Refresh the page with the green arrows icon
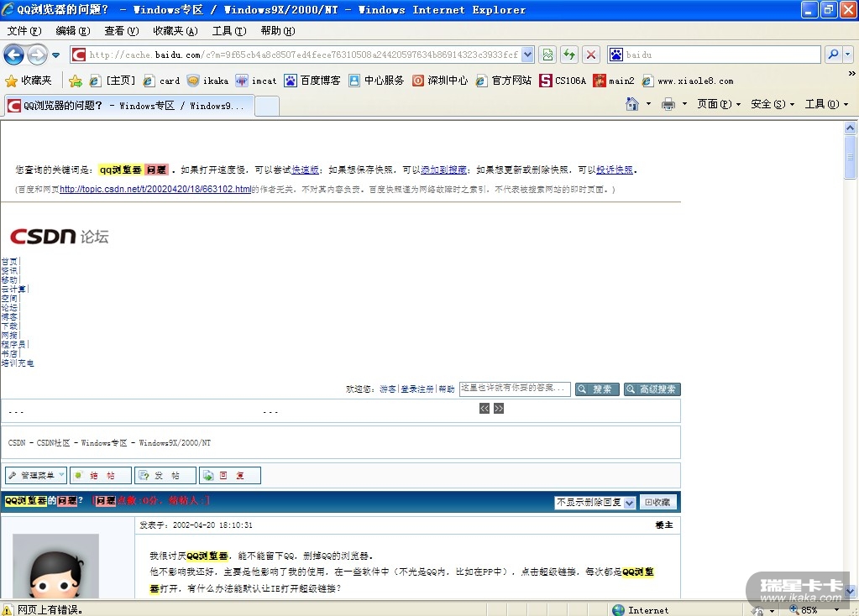The image size is (859, 616). coord(569,55)
